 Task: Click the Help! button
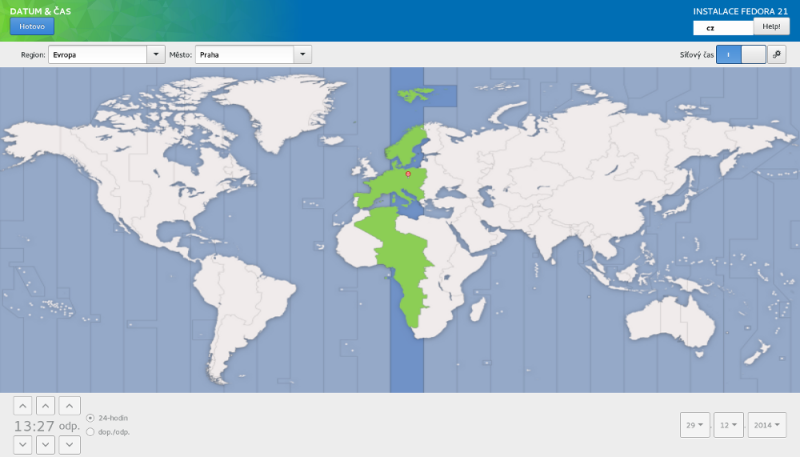pos(771,27)
